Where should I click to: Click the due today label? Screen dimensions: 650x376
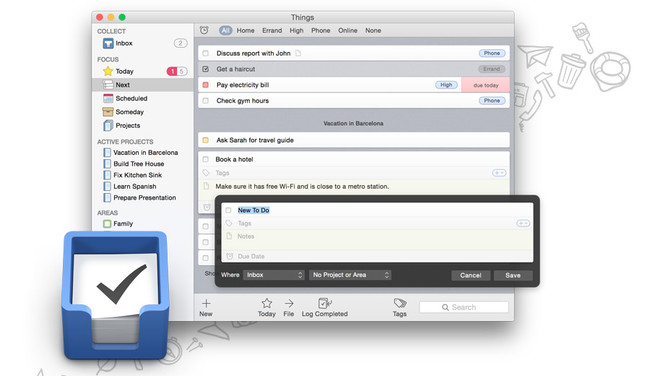click(485, 85)
